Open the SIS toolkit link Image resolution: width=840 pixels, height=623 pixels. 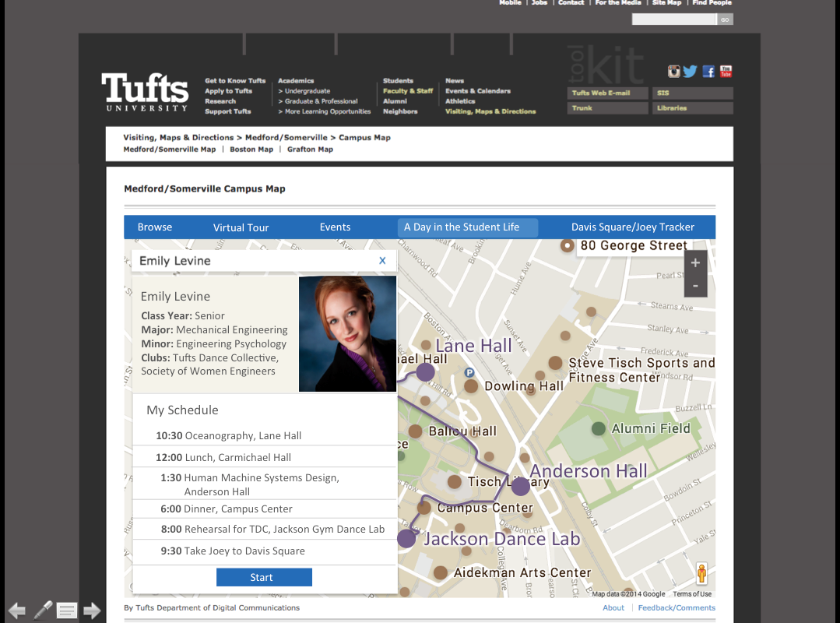(693, 93)
